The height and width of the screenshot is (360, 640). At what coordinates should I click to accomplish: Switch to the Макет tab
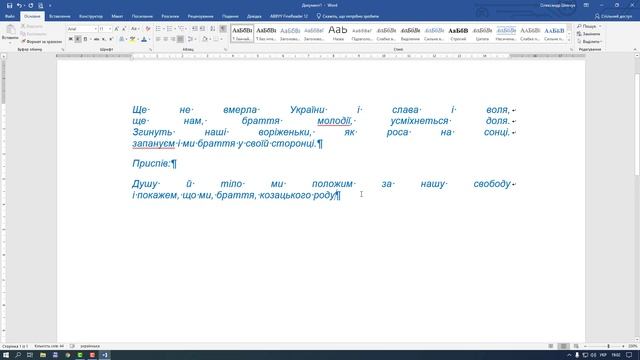[x=117, y=16]
